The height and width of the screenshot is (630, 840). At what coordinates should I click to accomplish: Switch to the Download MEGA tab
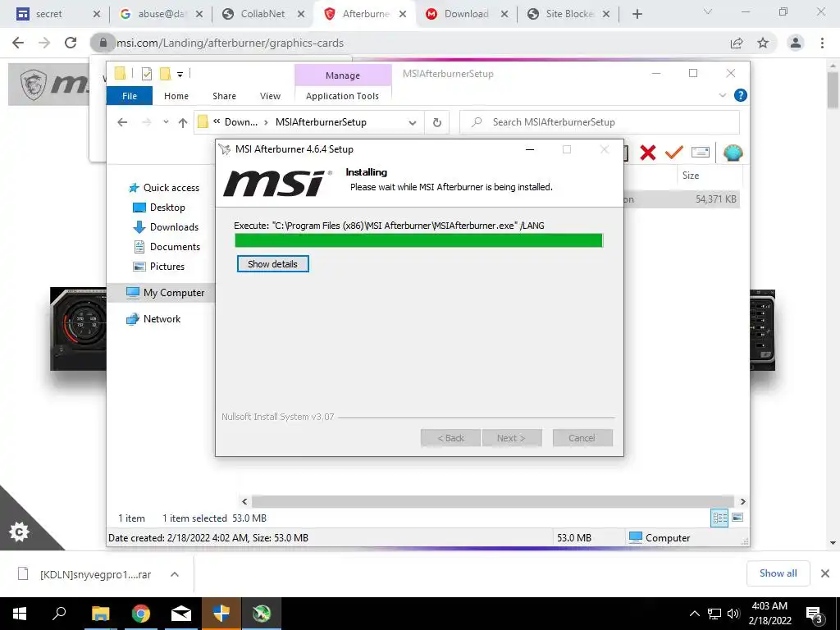coord(466,14)
